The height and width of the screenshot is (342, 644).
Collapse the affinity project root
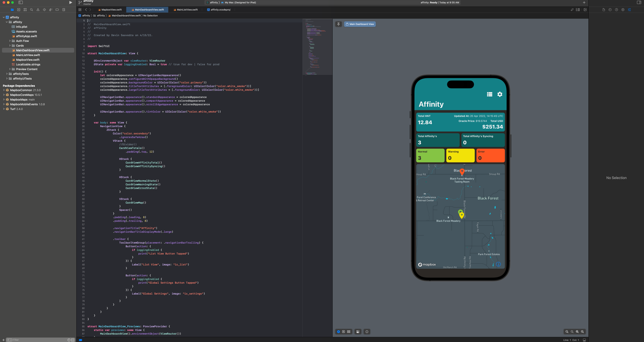[x=4, y=17]
